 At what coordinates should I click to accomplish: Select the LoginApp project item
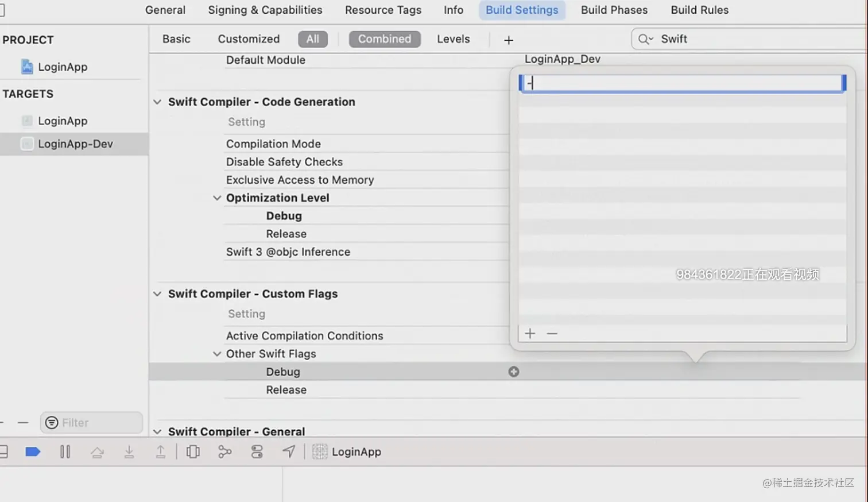pos(63,67)
